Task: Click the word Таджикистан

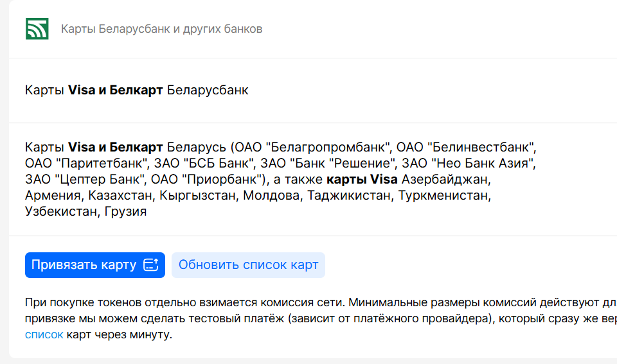Action: coord(349,195)
